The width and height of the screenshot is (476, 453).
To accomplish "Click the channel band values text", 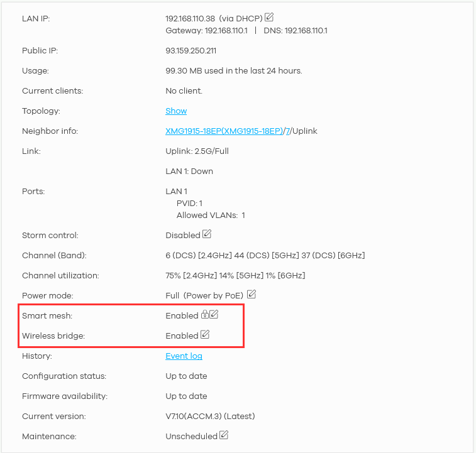I will 265,256.
